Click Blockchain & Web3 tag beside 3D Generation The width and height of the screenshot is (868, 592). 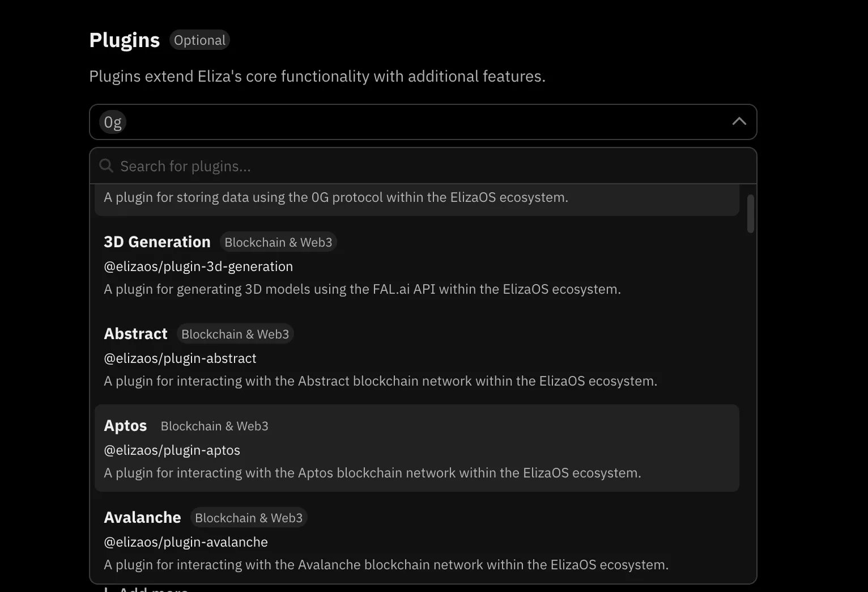[x=278, y=243]
